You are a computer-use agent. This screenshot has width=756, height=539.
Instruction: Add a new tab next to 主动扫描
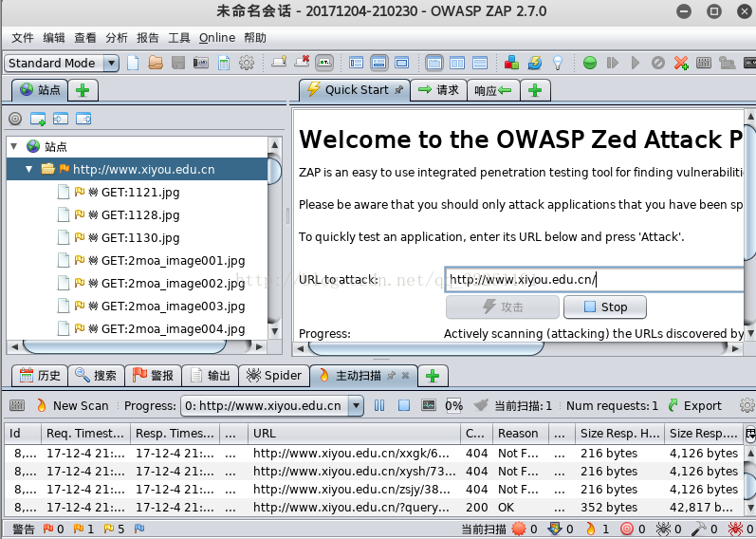point(433,376)
